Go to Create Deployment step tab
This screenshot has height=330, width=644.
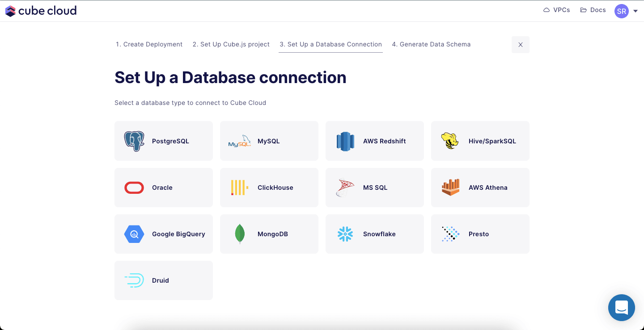tap(149, 44)
